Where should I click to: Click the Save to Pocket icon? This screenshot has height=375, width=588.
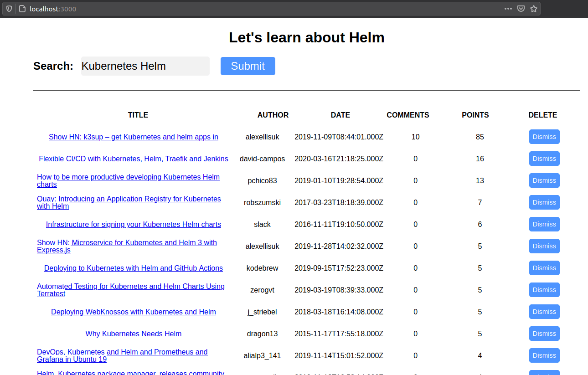pyautogui.click(x=521, y=9)
